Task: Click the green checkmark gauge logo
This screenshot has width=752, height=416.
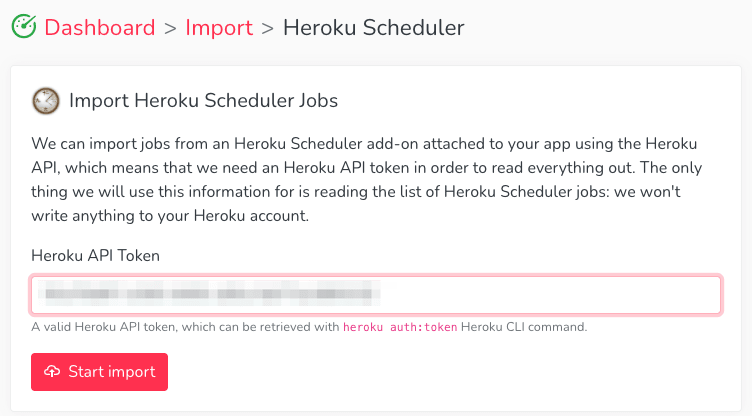Action: [24, 26]
